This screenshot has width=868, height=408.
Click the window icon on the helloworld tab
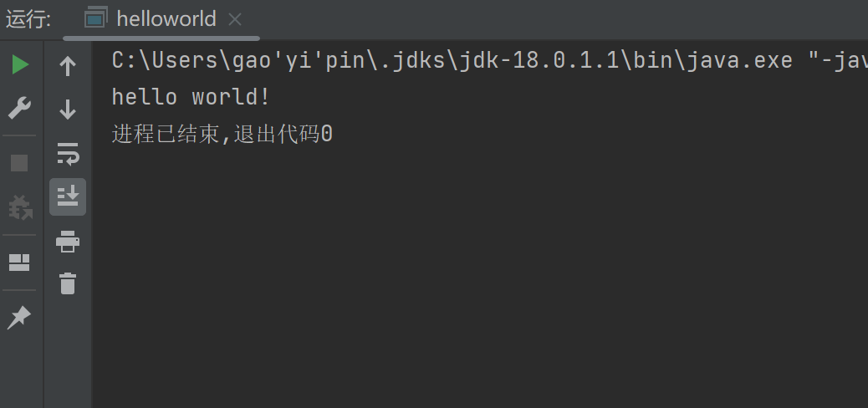point(96,18)
